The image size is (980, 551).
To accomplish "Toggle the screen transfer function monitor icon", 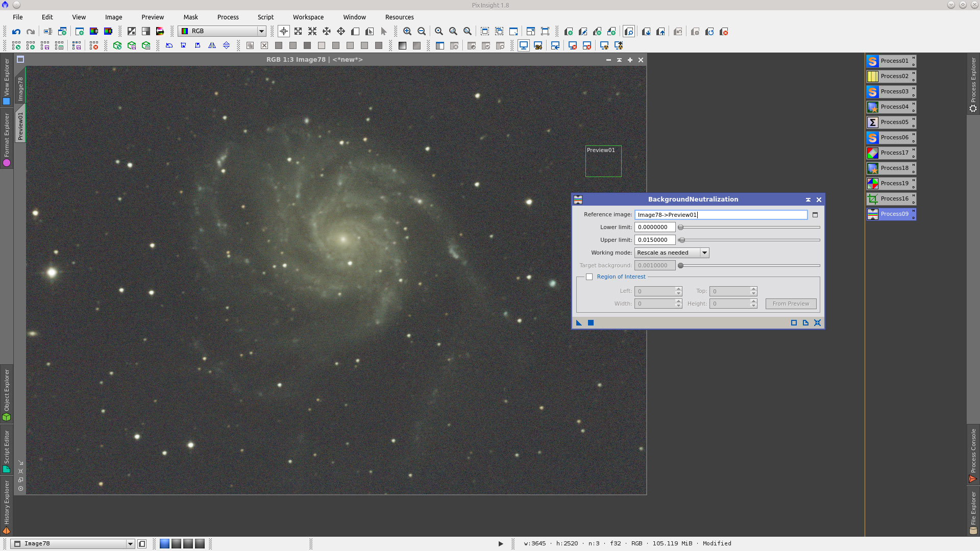I will click(x=523, y=45).
